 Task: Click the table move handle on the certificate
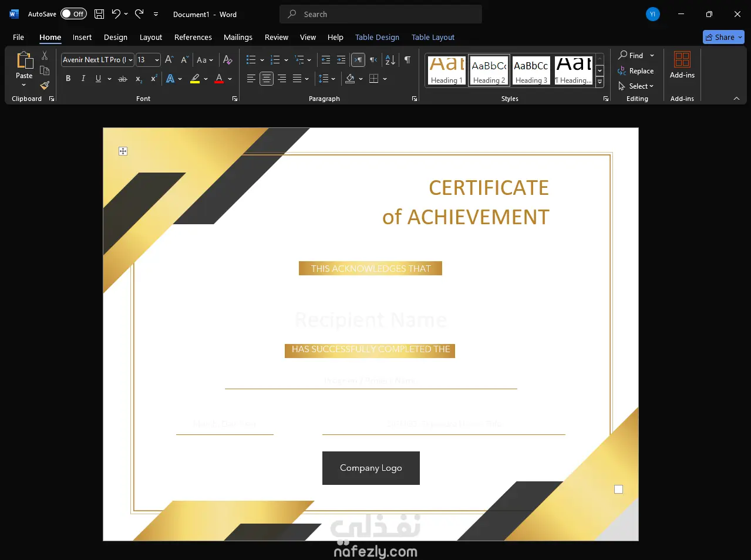click(123, 151)
